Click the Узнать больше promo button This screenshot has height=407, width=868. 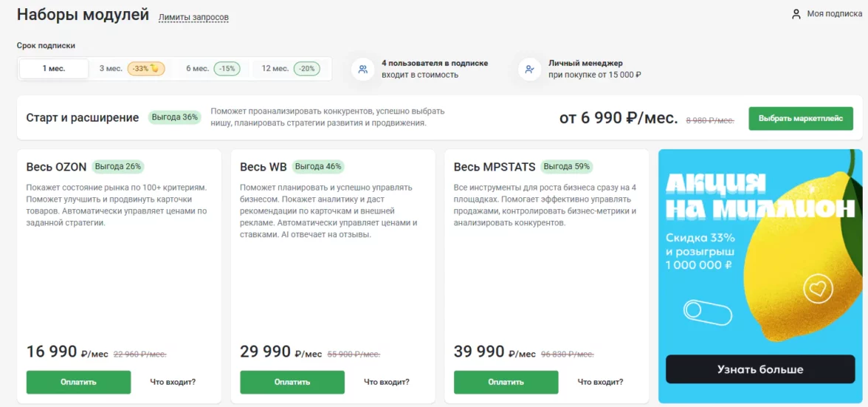759,369
